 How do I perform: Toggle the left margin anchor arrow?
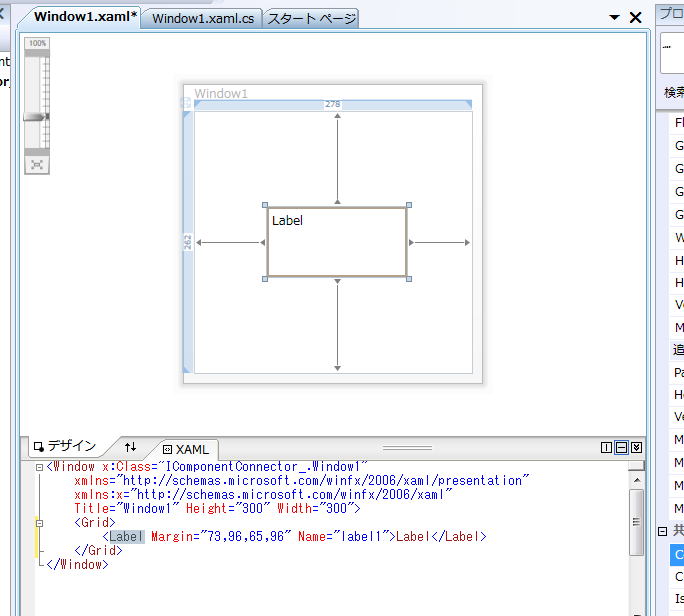pyautogui.click(x=230, y=243)
